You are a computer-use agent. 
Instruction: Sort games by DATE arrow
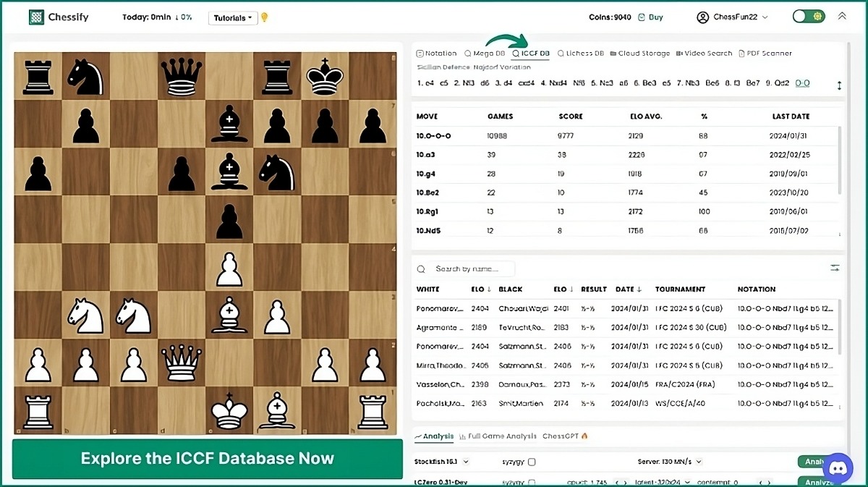(639, 289)
